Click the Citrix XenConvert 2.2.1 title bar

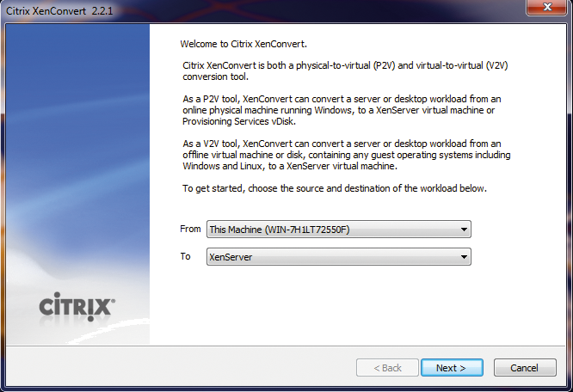click(258, 9)
